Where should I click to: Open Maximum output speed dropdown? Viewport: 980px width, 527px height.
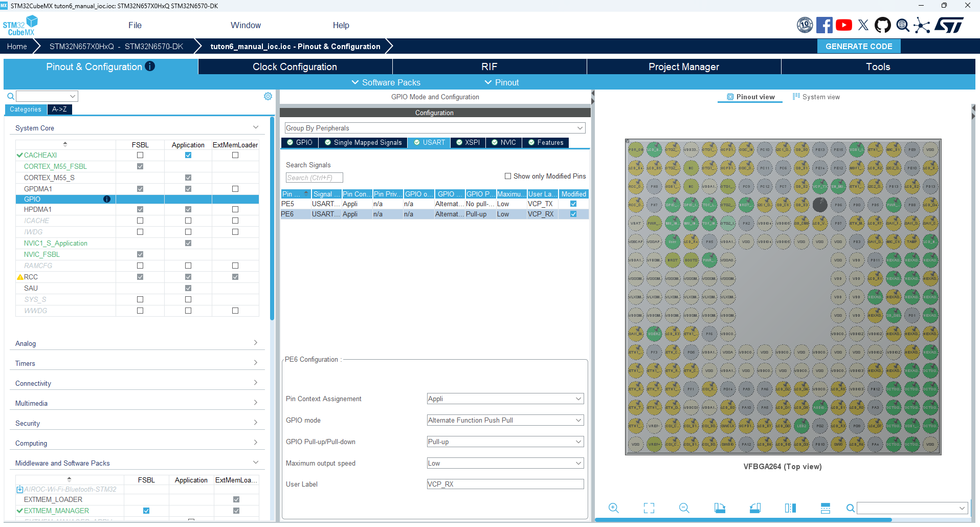click(505, 463)
